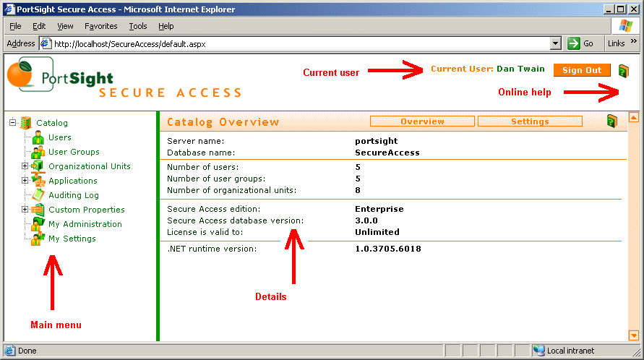Open the View menu

click(x=65, y=26)
